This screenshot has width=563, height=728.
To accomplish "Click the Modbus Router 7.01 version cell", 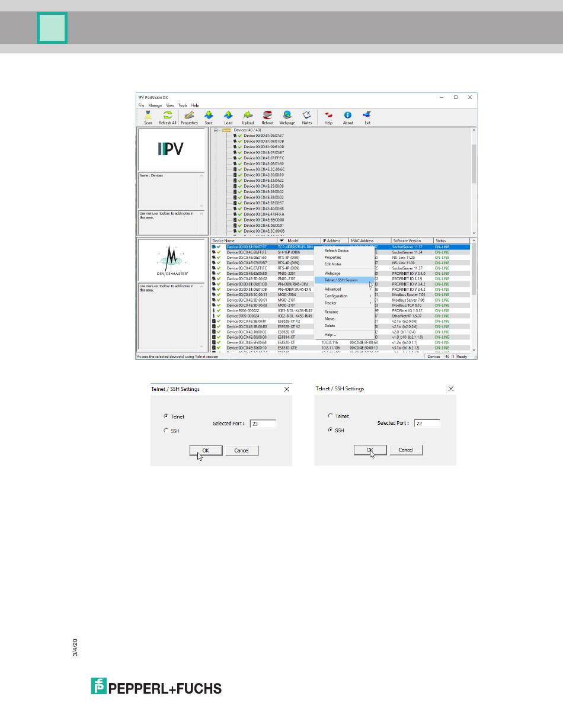I will pos(409,294).
